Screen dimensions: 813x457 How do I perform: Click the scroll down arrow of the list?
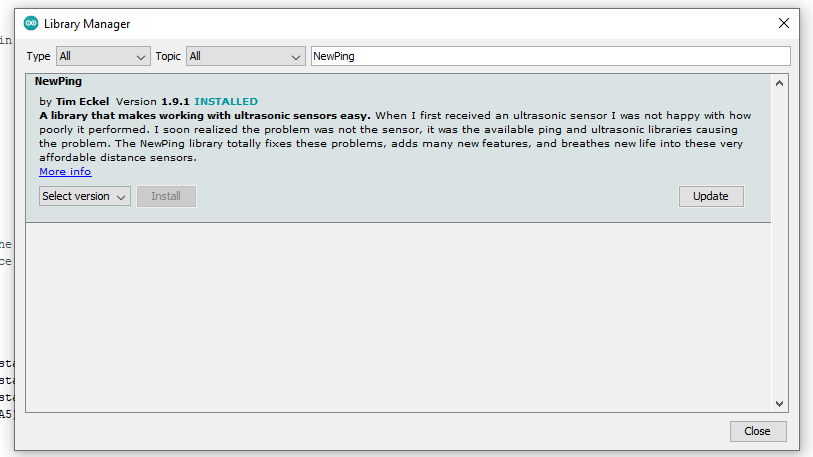[781, 403]
